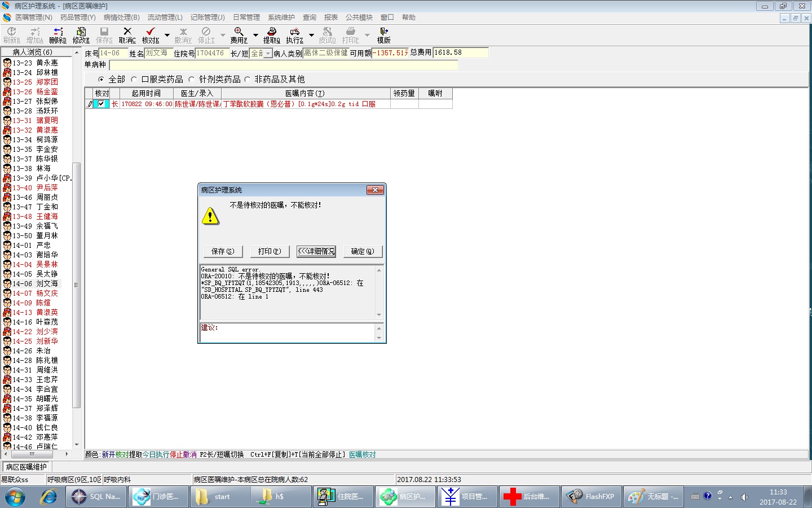Click the patient icon beside 13-23 黄永惠
This screenshot has width=812, height=508.
pyautogui.click(x=7, y=63)
